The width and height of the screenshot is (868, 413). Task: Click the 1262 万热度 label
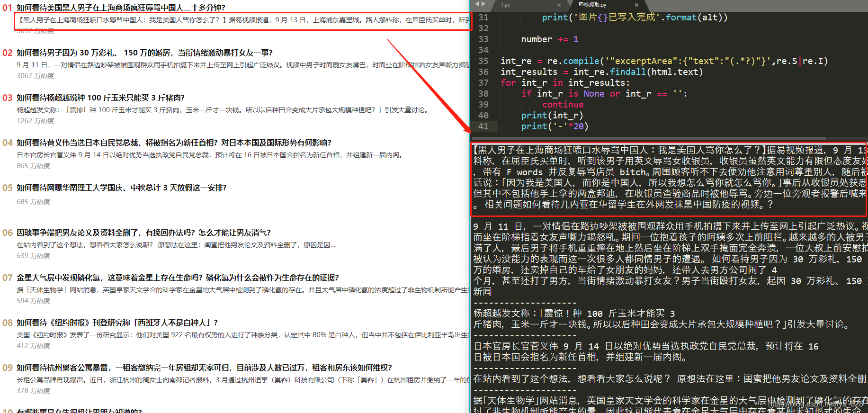tap(36, 121)
